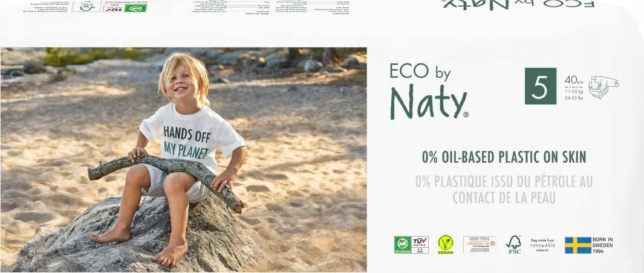Click the green size 5 badge
This screenshot has width=644, height=273.
(x=541, y=86)
